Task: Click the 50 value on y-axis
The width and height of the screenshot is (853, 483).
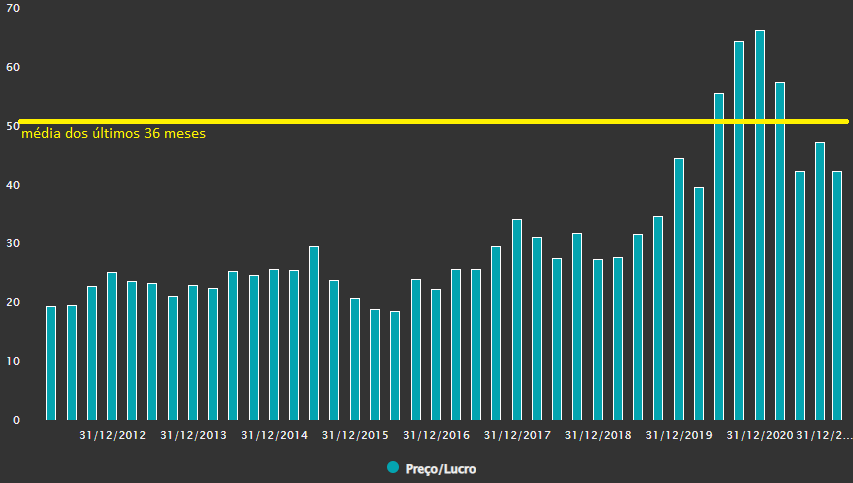Action: click(13, 126)
